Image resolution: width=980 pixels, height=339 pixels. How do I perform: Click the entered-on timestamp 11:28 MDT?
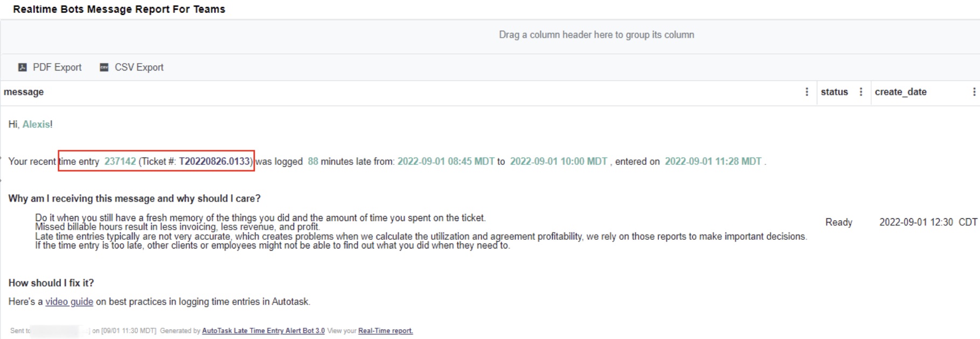(x=713, y=162)
